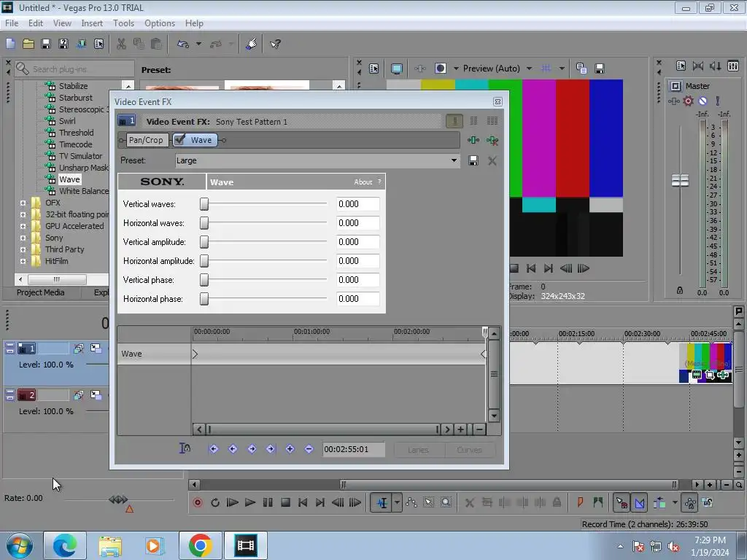Click the New project icon
Screen dimensions: 747x560
click(x=10, y=44)
